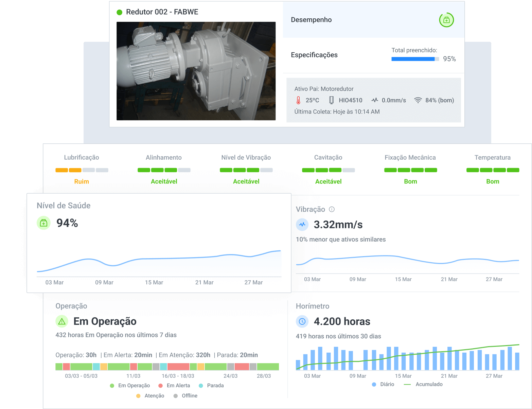Click the clock icon beside 4.200 horas
Image resolution: width=532 pixels, height=409 pixels.
tap(302, 321)
